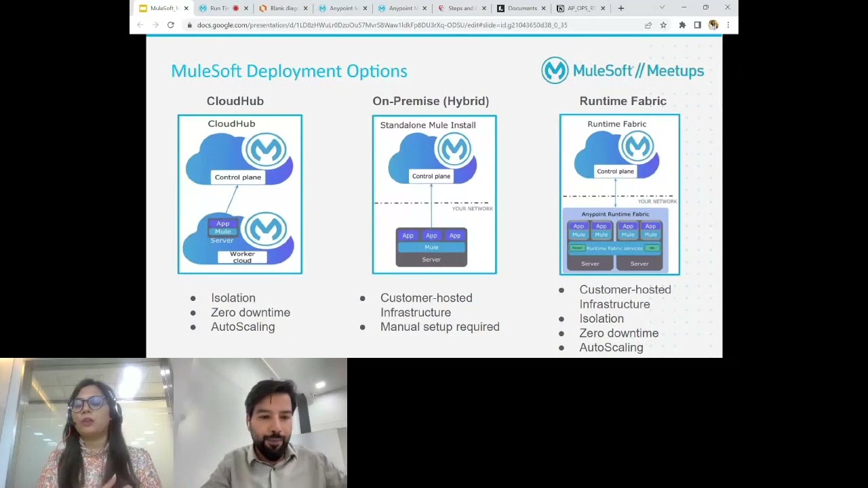The image size is (868, 488).
Task: Click AutoScaling bullet under CloudHub
Action: [x=243, y=327]
